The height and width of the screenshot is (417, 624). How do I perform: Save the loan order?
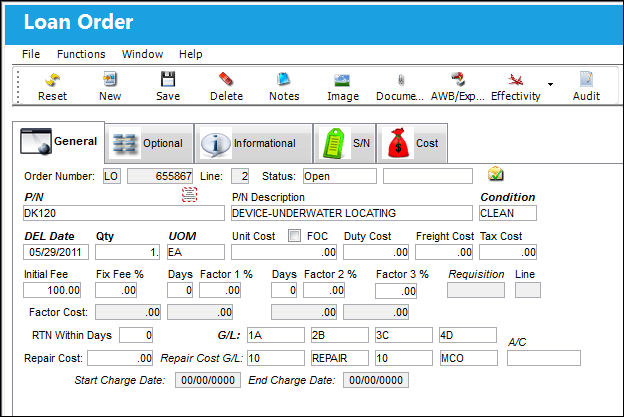click(168, 87)
